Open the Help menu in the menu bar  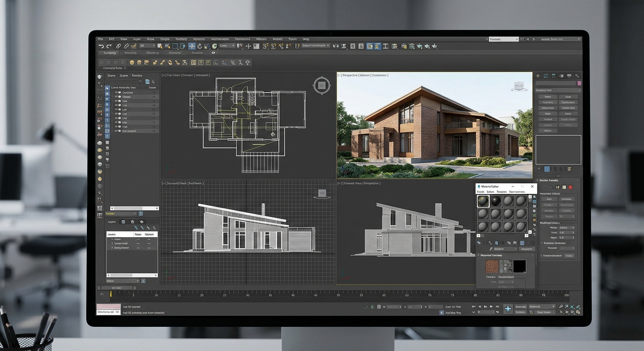[306, 39]
